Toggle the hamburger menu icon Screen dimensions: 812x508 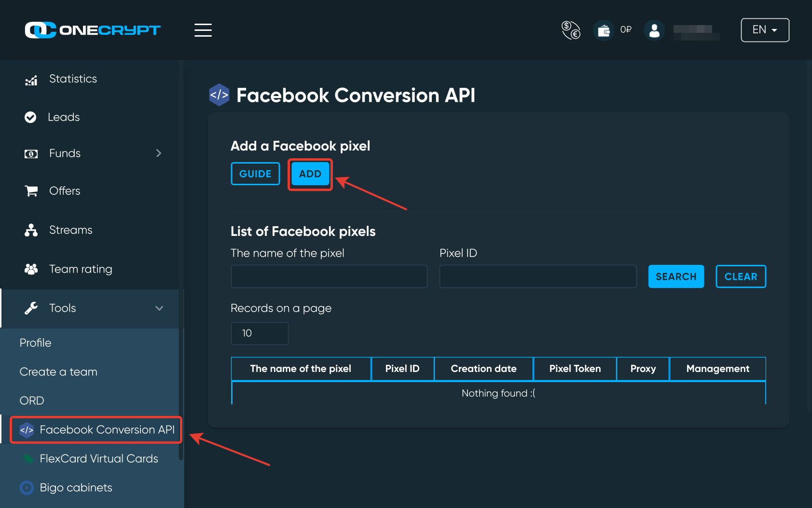click(203, 30)
